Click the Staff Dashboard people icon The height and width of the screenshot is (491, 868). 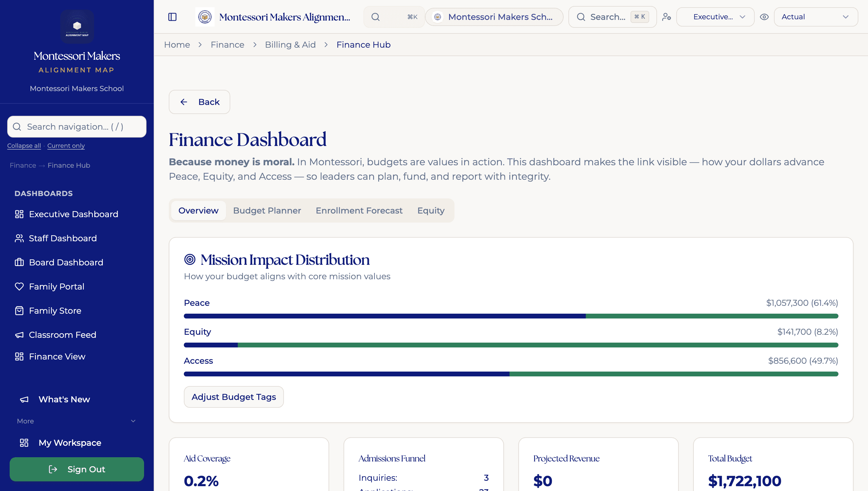(19, 238)
